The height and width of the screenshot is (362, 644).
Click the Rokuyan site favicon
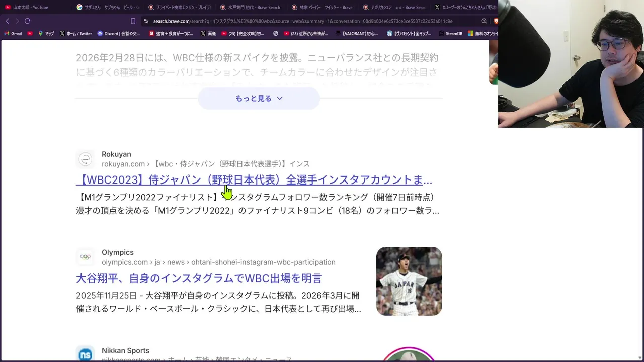pyautogui.click(x=86, y=159)
